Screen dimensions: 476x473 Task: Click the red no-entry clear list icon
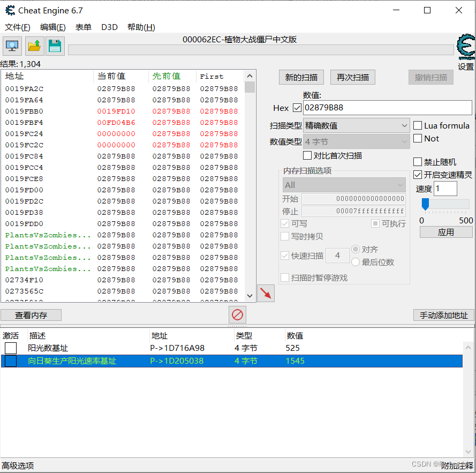pyautogui.click(x=237, y=315)
